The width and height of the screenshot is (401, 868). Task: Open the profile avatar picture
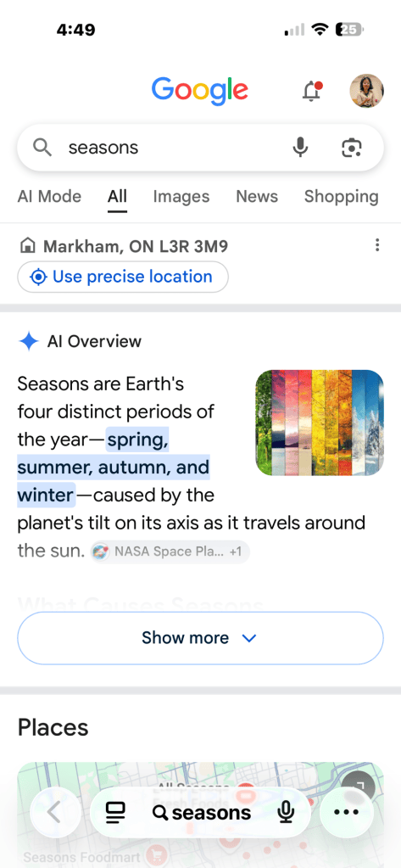(x=367, y=91)
